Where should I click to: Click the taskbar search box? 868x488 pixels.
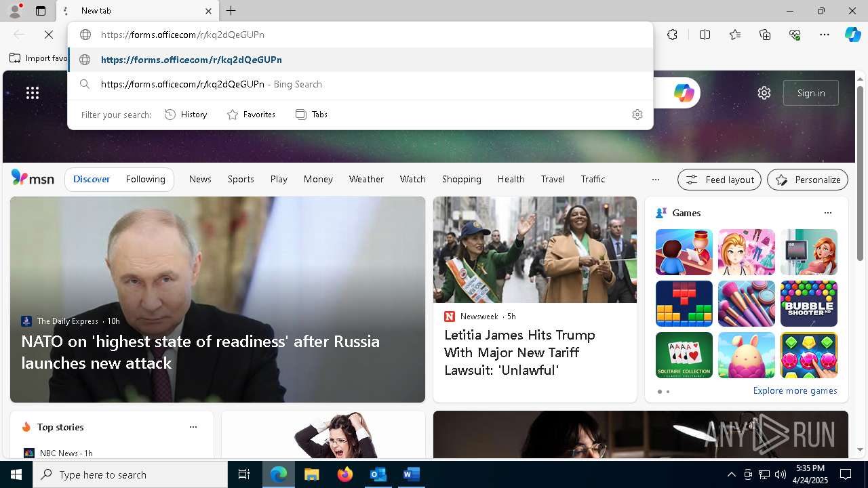[130, 474]
